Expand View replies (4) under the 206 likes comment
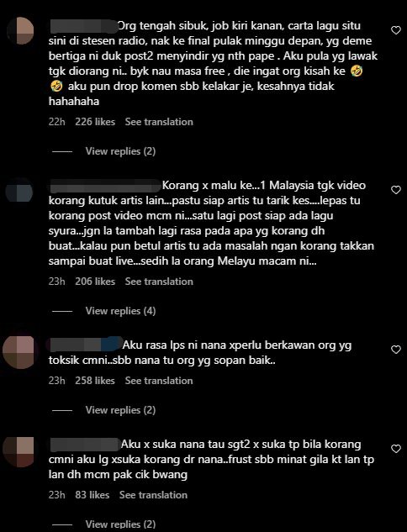The image size is (407, 532). coord(120,311)
